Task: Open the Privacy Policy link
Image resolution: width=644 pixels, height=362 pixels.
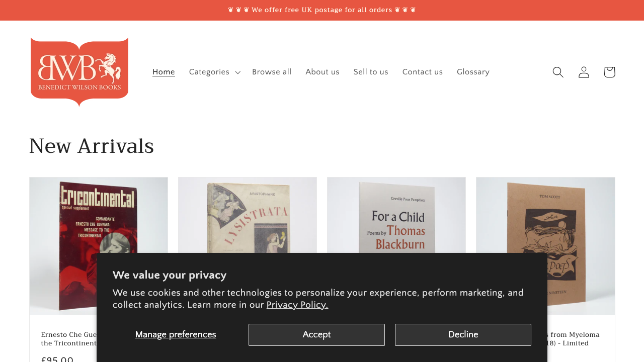Action: pyautogui.click(x=297, y=305)
